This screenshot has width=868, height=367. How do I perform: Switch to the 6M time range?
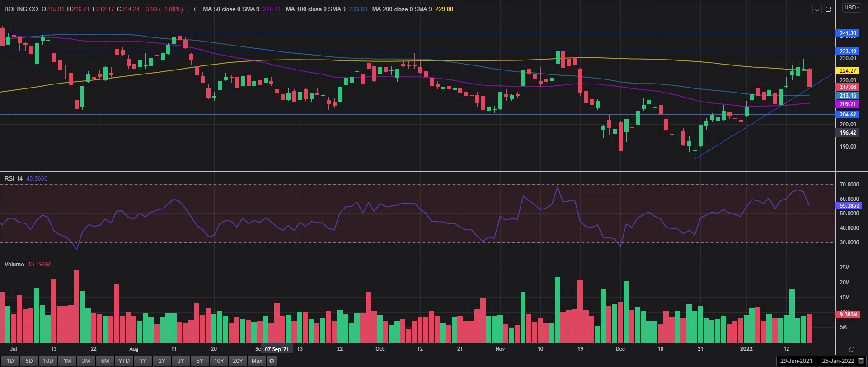point(105,361)
